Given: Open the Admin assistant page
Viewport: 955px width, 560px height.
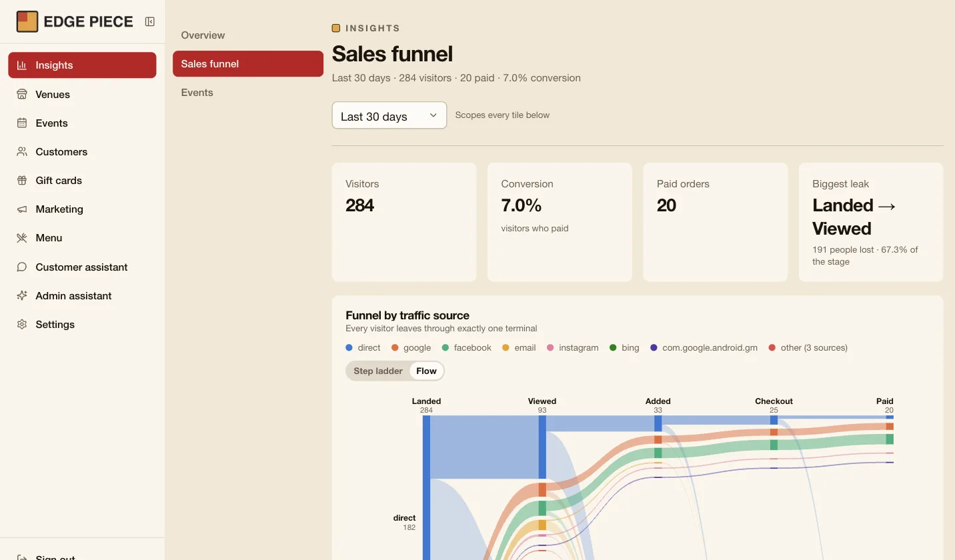Looking at the screenshot, I should click(82, 295).
